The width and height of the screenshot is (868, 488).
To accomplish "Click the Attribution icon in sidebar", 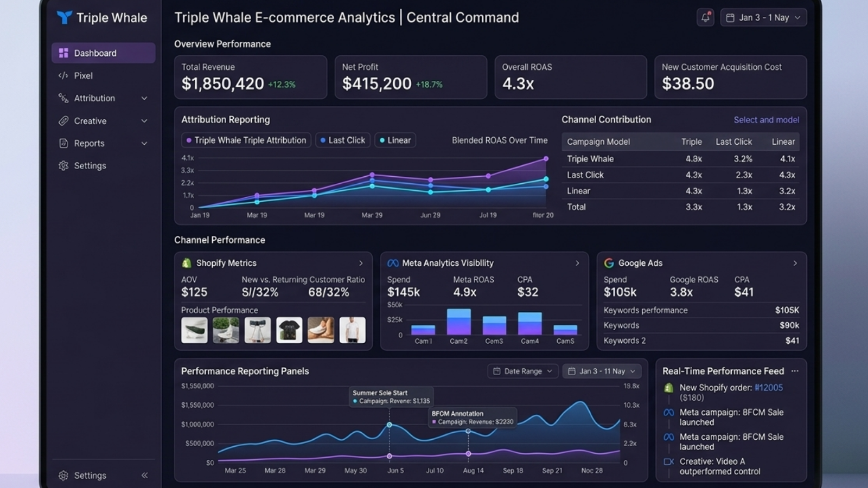I will (63, 98).
